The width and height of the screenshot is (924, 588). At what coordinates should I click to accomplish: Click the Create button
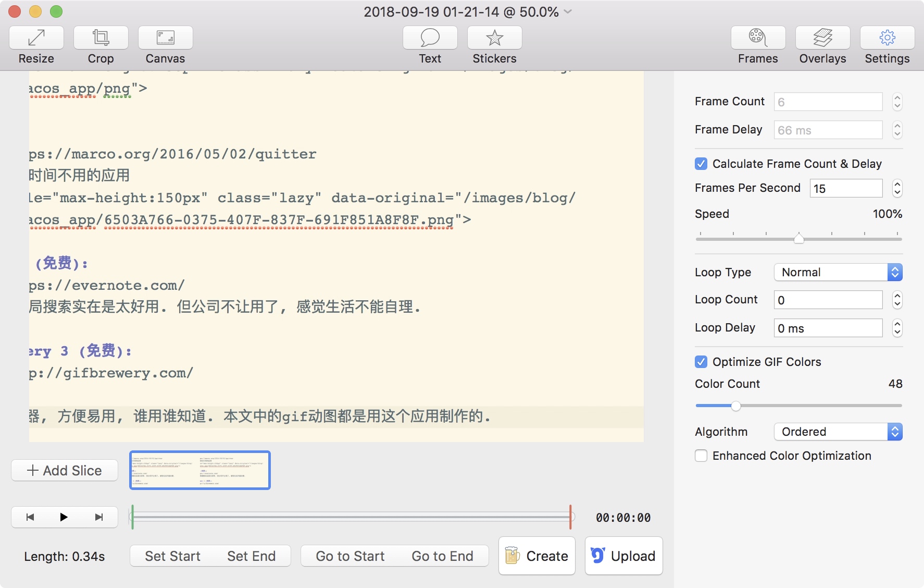[x=537, y=556]
